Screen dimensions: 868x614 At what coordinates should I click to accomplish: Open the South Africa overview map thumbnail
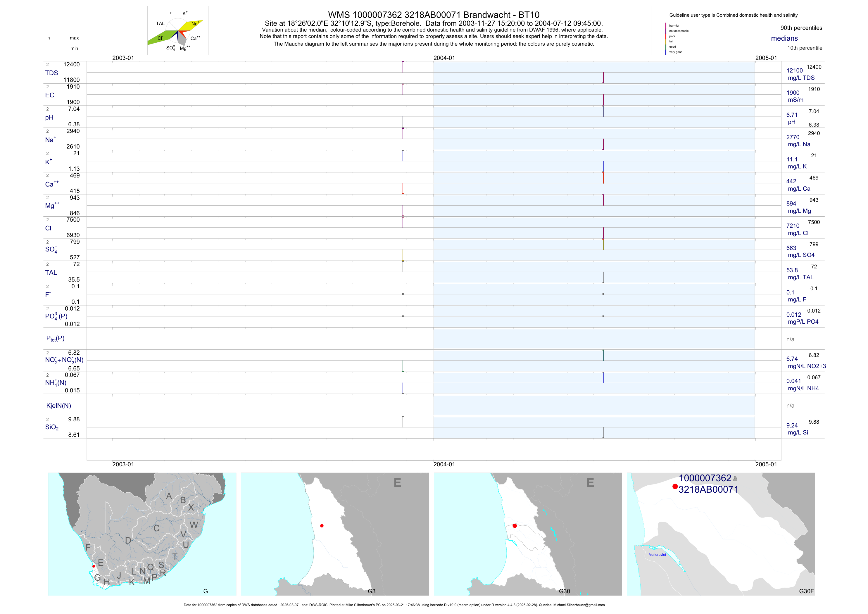pos(142,534)
